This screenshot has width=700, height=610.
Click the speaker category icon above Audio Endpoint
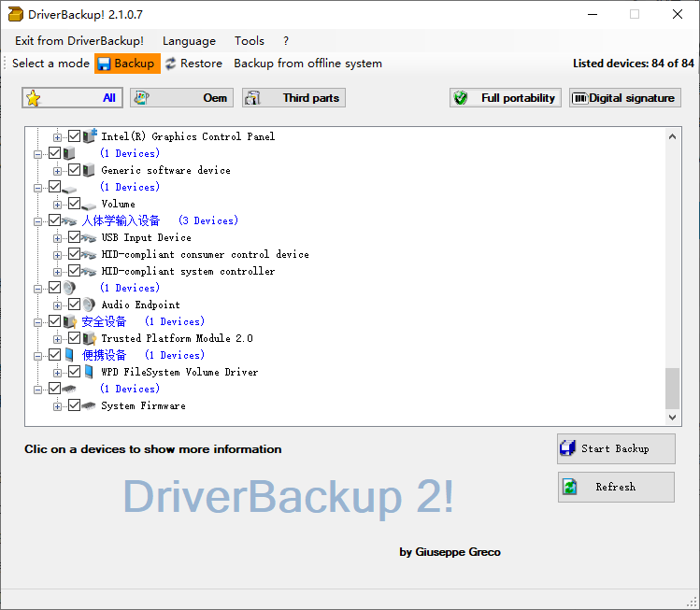tap(69, 288)
